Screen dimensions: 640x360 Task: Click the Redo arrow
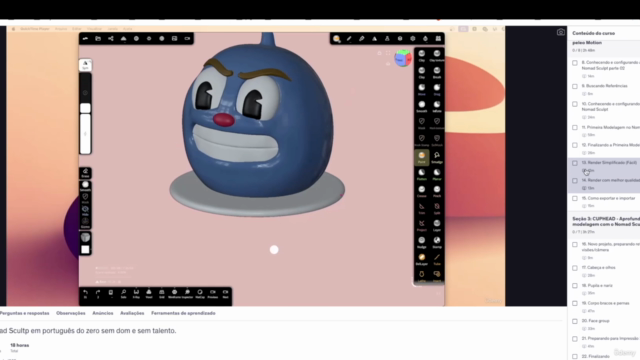coord(98,294)
